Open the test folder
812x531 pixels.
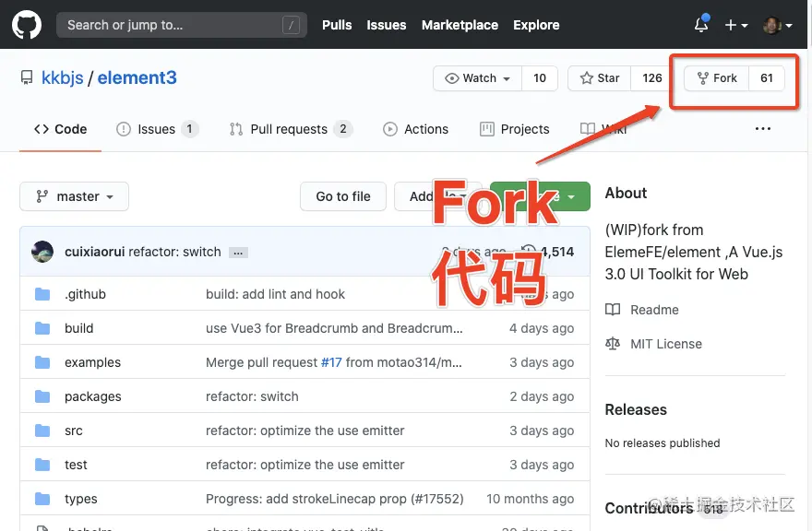pyautogui.click(x=76, y=465)
